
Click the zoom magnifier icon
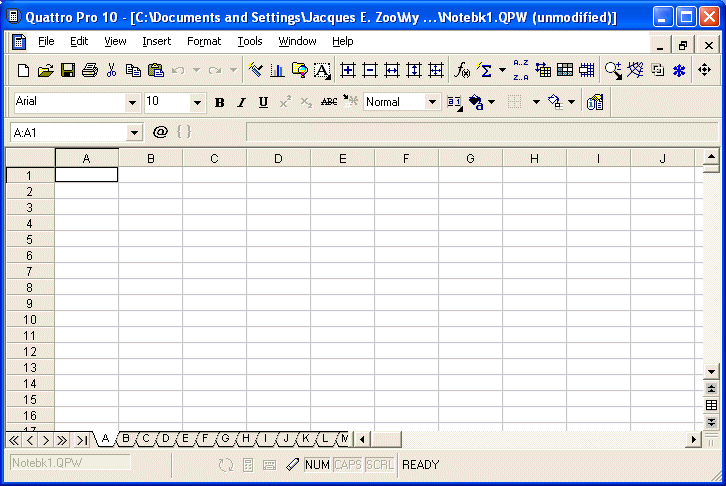(613, 70)
